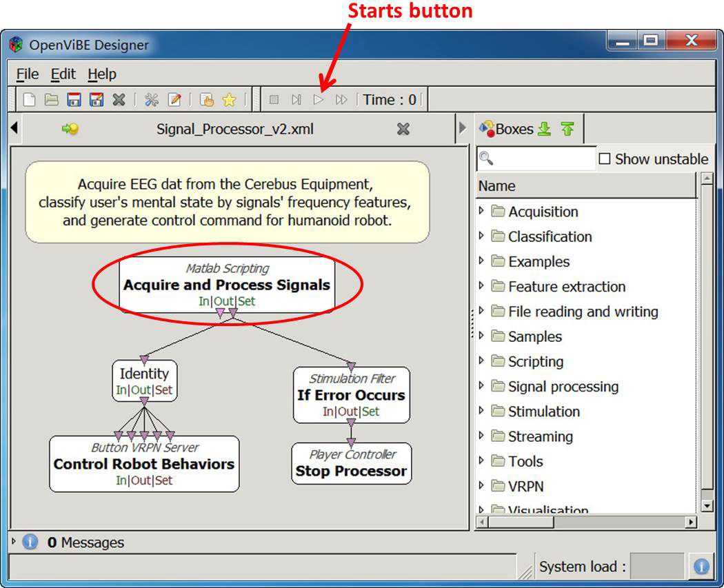The width and height of the screenshot is (724, 588).
Task: Start the scenario with the play button
Action: [x=319, y=100]
